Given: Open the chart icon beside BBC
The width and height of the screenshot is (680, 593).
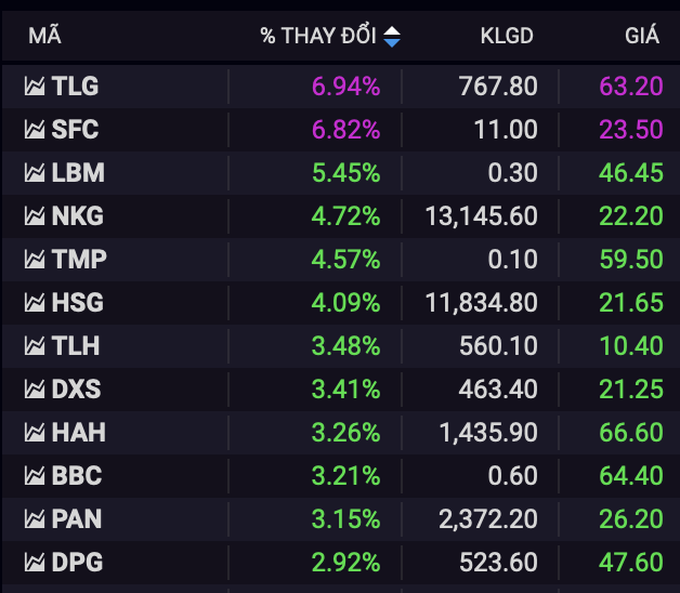Looking at the screenshot, I should coord(35,475).
